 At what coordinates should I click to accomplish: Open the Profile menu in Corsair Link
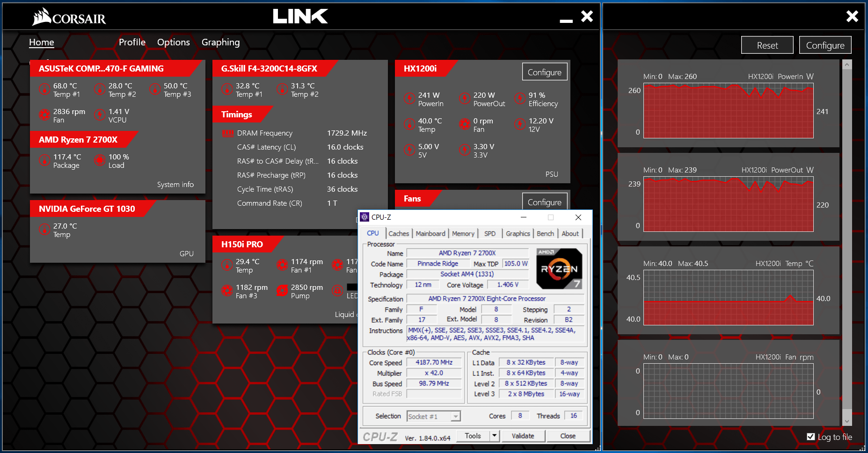[132, 43]
